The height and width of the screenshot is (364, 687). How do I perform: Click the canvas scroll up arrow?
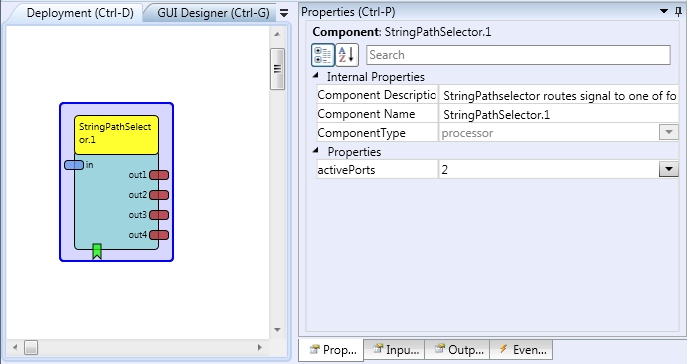277,34
